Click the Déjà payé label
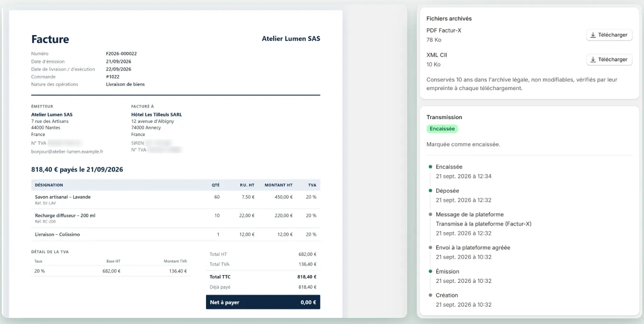Screen dimensions: 644x324 tap(220, 287)
